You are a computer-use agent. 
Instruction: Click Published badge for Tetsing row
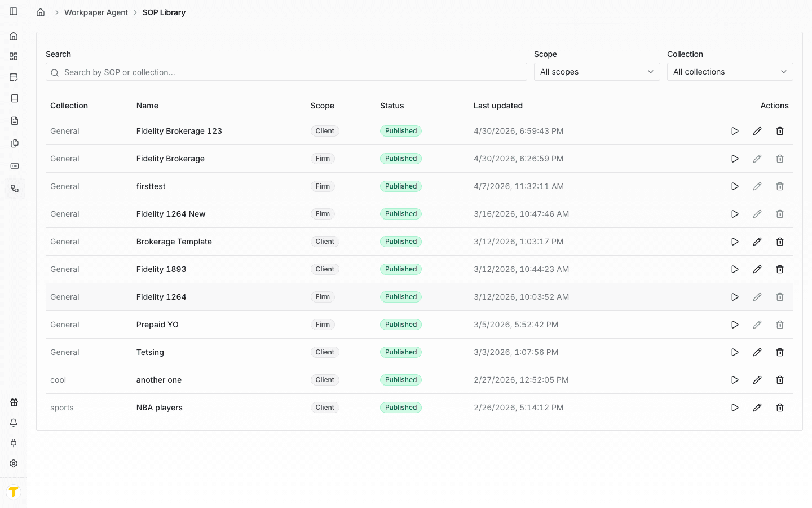coord(401,352)
